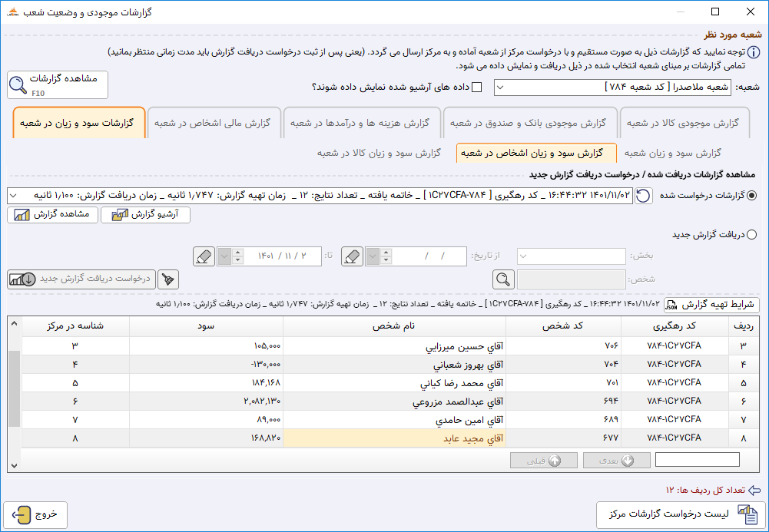Select 'گزارش سود و زیان کالا' sub-tab
Viewport: 769px width, 532px height.
point(379,154)
